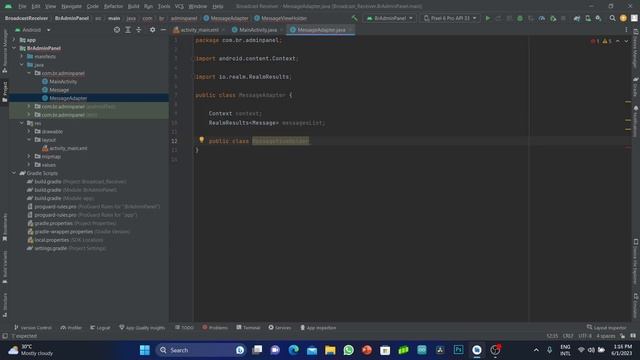Screen dimensions: 640x360
Task: Collapse the java folder
Action: pyautogui.click(x=22, y=65)
